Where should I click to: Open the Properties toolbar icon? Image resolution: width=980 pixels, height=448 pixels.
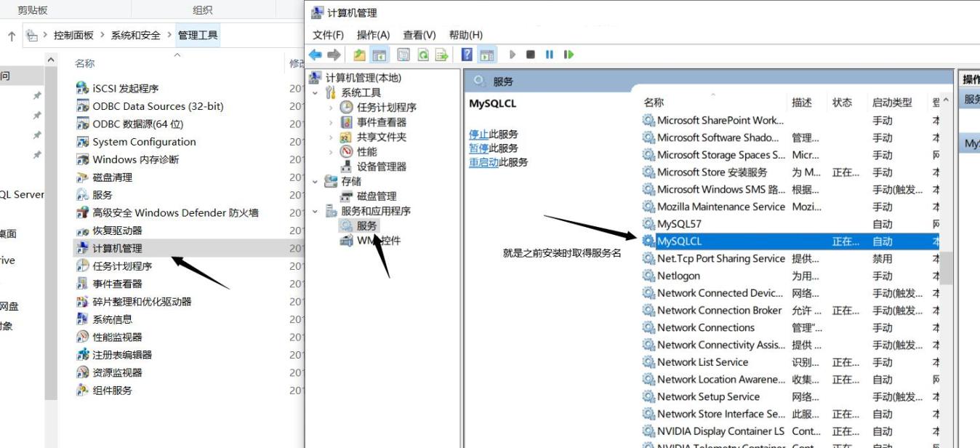pos(403,55)
